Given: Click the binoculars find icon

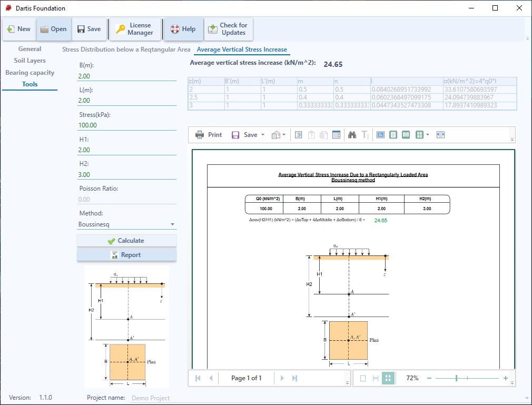Looking at the screenshot, I should click(352, 135).
